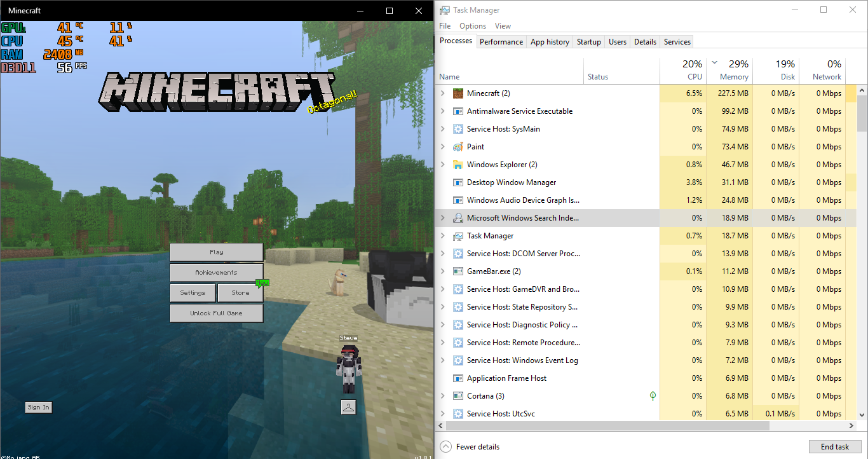Expand the Antimalware Service Executable row
This screenshot has width=868, height=459.
coord(443,111)
